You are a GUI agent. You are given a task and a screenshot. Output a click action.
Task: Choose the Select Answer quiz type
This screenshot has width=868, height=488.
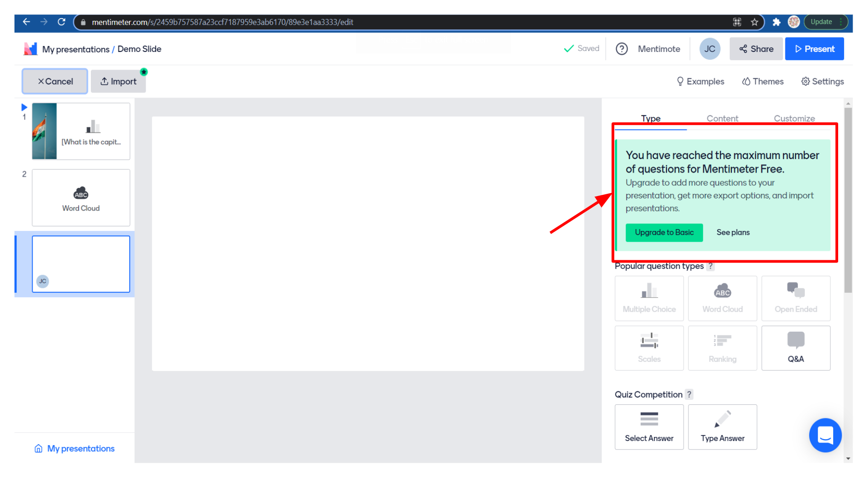click(649, 427)
